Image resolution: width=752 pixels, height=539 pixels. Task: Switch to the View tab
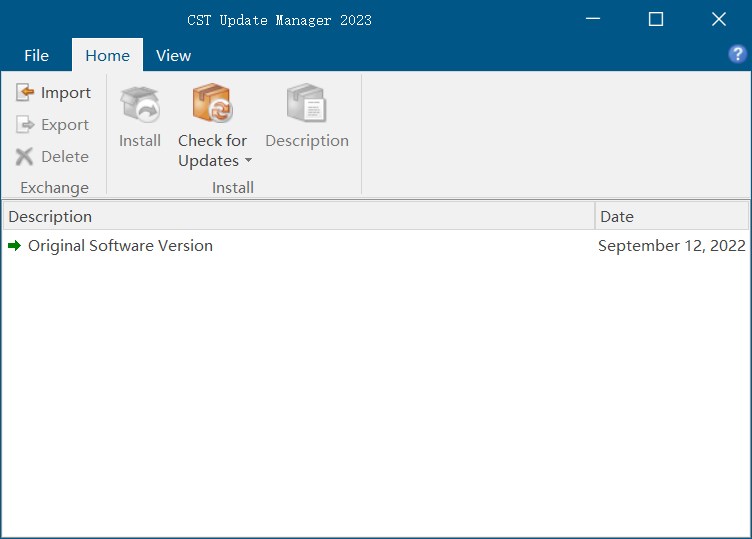(x=173, y=56)
